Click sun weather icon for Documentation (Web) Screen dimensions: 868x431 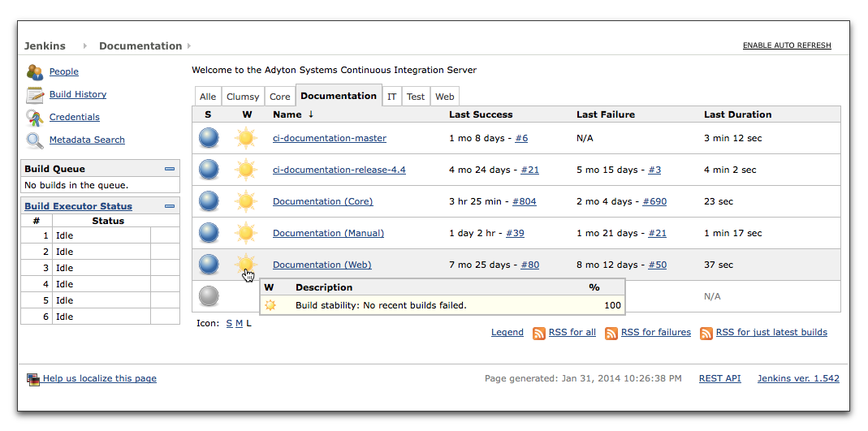click(246, 264)
